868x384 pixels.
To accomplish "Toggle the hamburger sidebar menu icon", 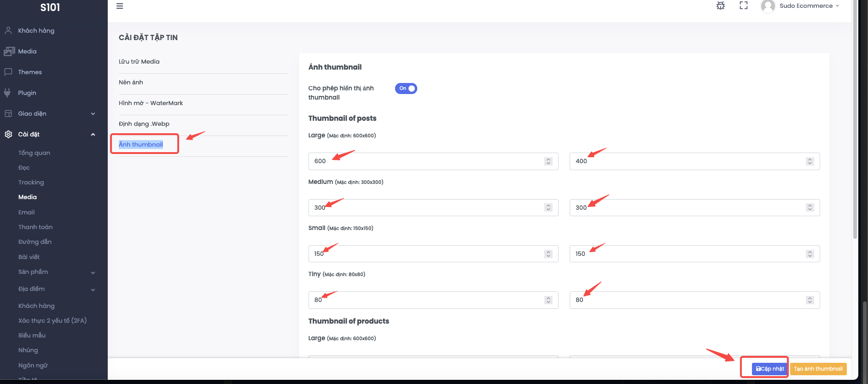I will point(120,6).
